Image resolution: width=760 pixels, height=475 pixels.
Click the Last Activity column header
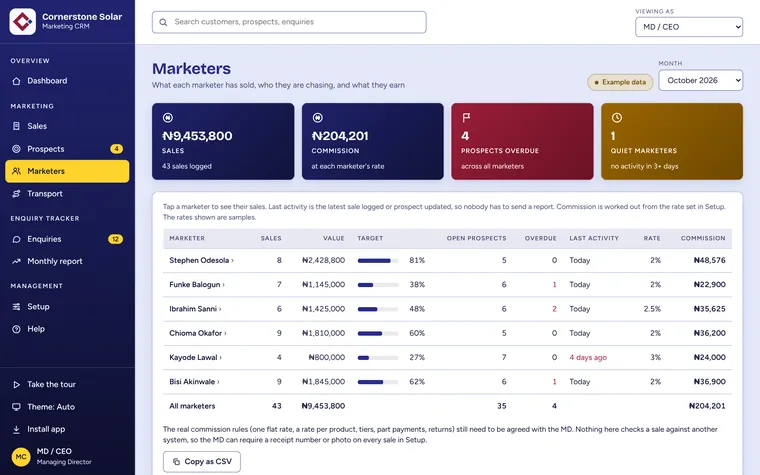pyautogui.click(x=594, y=238)
